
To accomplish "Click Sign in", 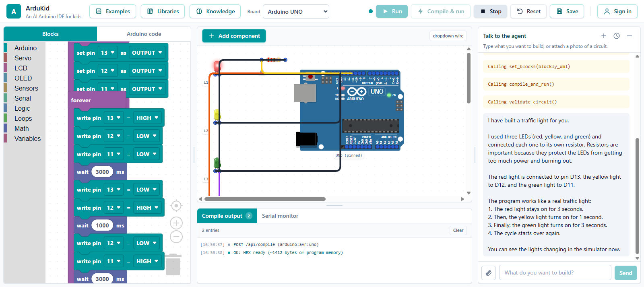I will [x=617, y=11].
